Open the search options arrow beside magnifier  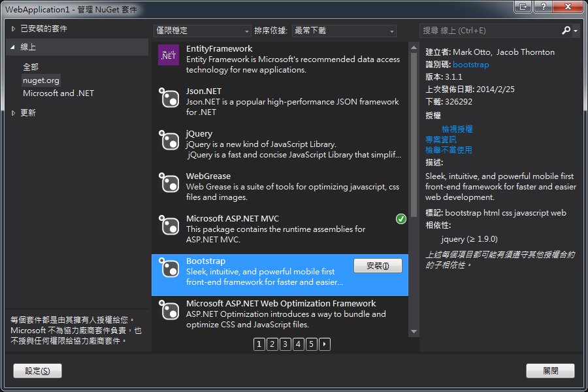click(576, 31)
